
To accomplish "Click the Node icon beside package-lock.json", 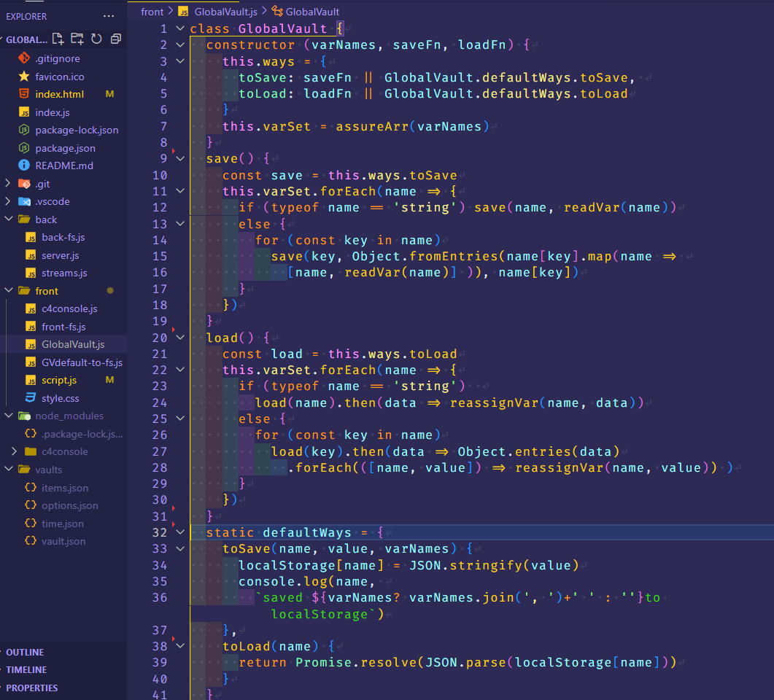I will coord(23,130).
